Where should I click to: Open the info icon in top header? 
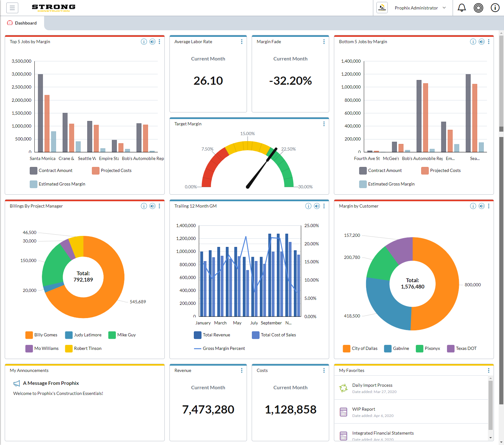pos(495,8)
